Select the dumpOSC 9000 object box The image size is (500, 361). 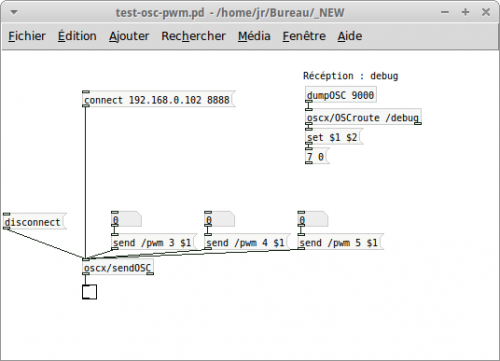click(341, 95)
